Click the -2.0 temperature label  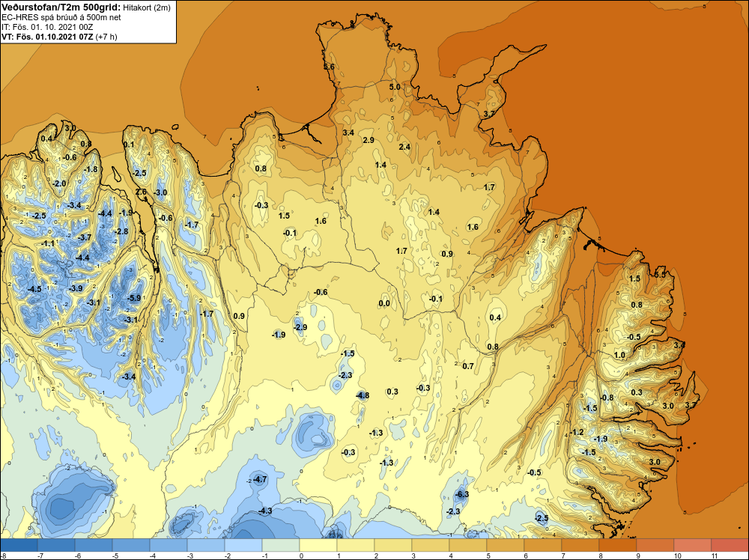click(x=59, y=183)
